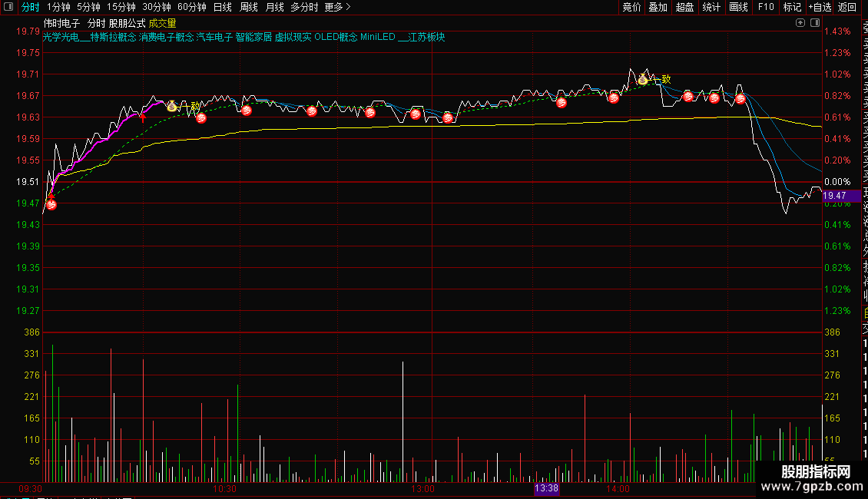Click the first red 多 marker at open
868x499 pixels.
click(x=51, y=205)
